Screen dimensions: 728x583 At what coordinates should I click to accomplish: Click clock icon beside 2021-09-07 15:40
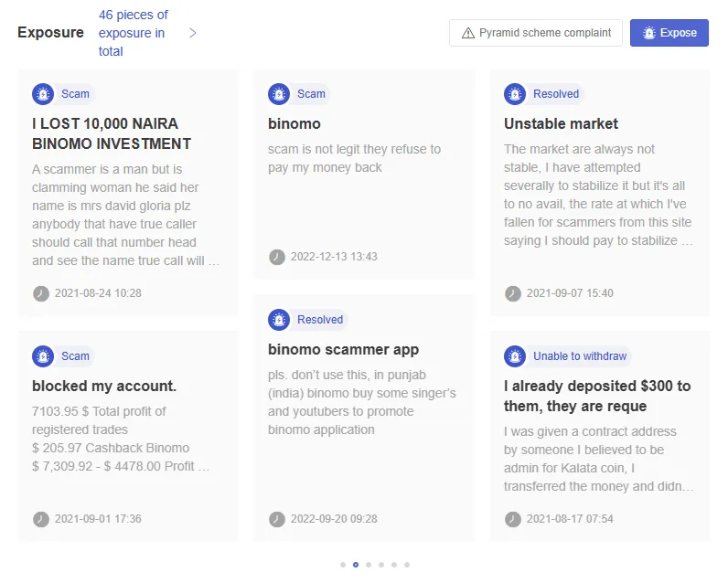[x=512, y=293]
